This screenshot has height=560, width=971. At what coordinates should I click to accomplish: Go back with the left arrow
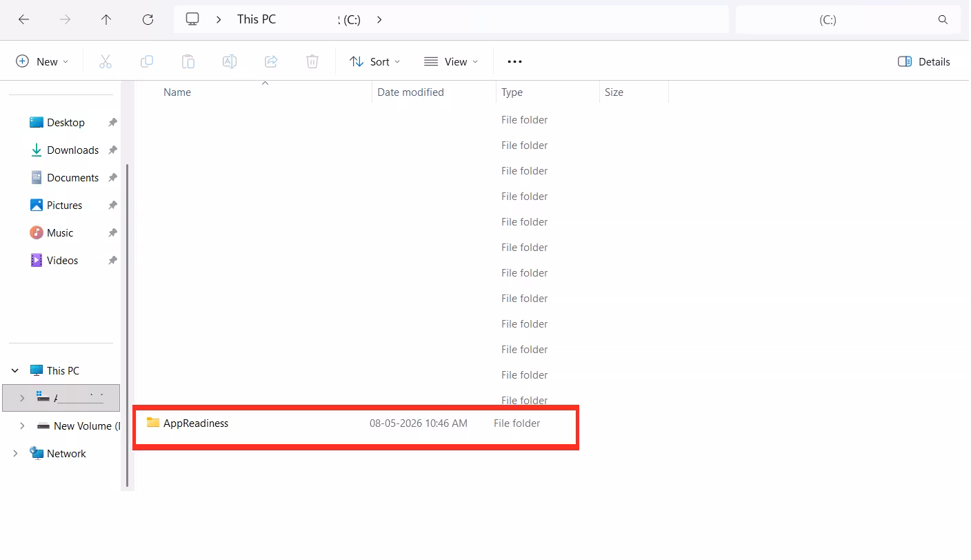pyautogui.click(x=23, y=19)
